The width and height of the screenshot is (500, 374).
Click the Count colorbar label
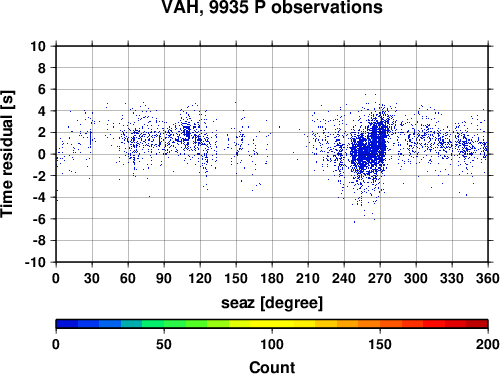(272, 367)
